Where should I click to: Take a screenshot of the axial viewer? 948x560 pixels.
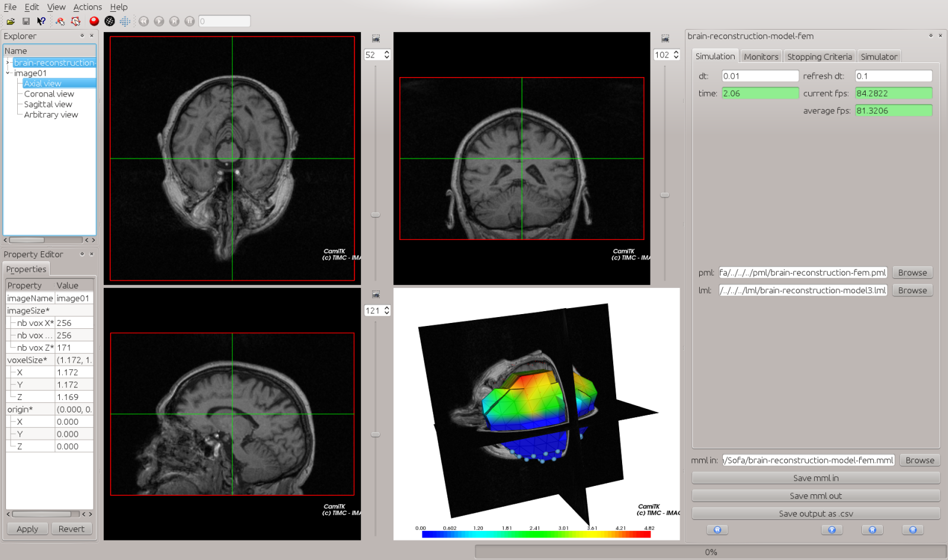[376, 39]
